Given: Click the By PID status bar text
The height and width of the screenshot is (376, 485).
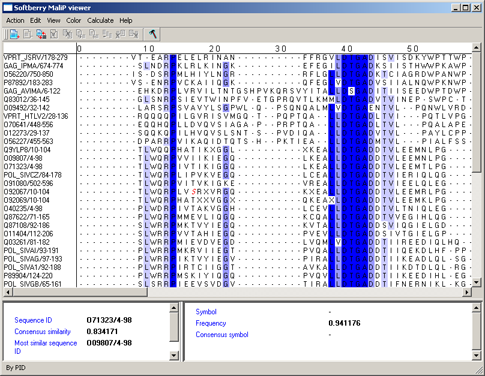Looking at the screenshot, I should click(16, 368).
